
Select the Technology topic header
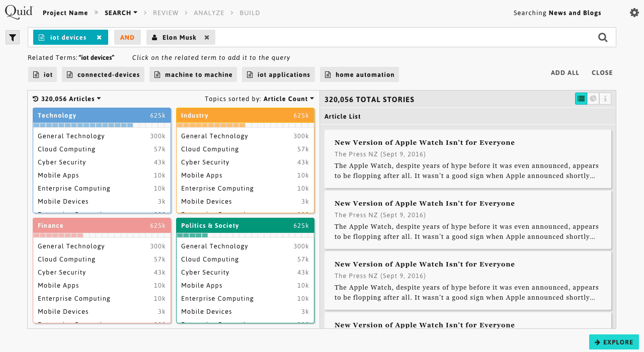pyautogui.click(x=102, y=115)
